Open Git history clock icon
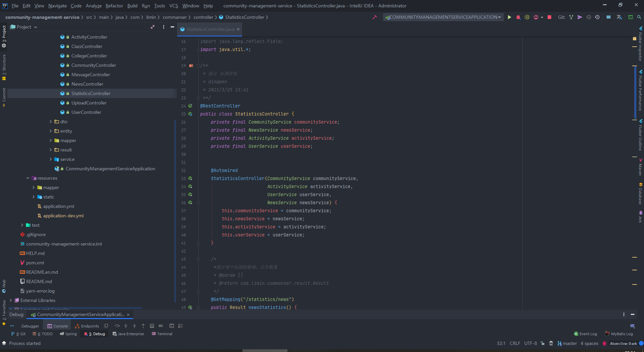This screenshot has height=352, width=644. pos(589,17)
